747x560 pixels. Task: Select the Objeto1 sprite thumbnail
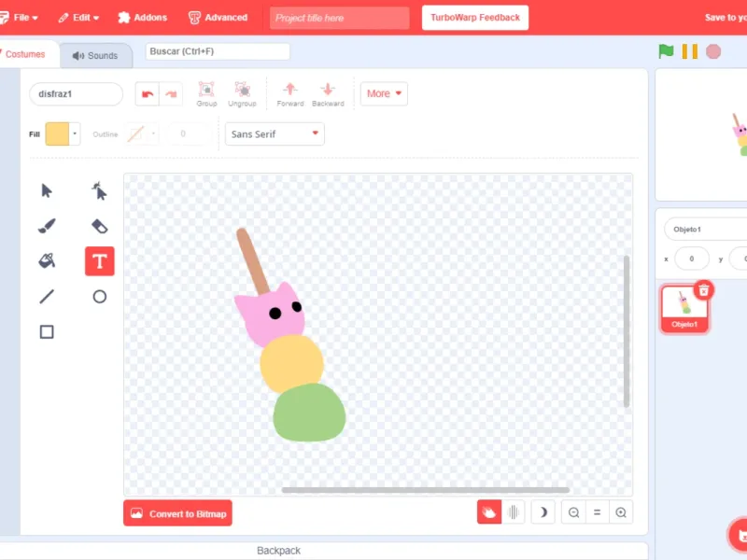684,309
